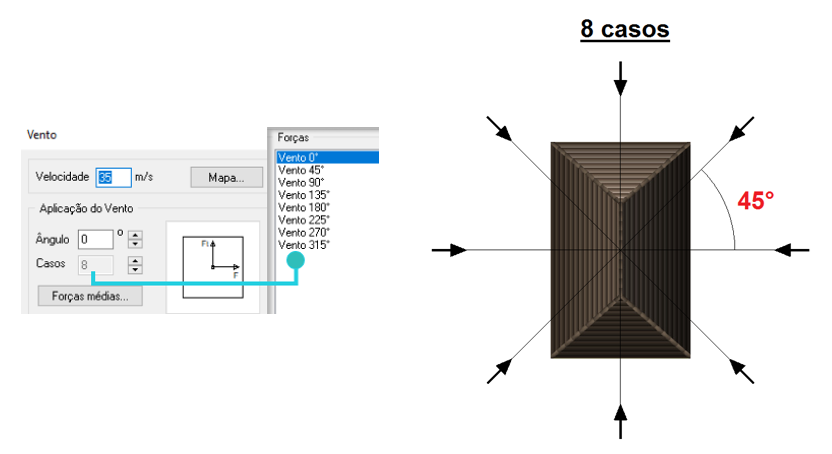Increase the Casos count with up arrow
The image size is (832, 454).
point(135,260)
